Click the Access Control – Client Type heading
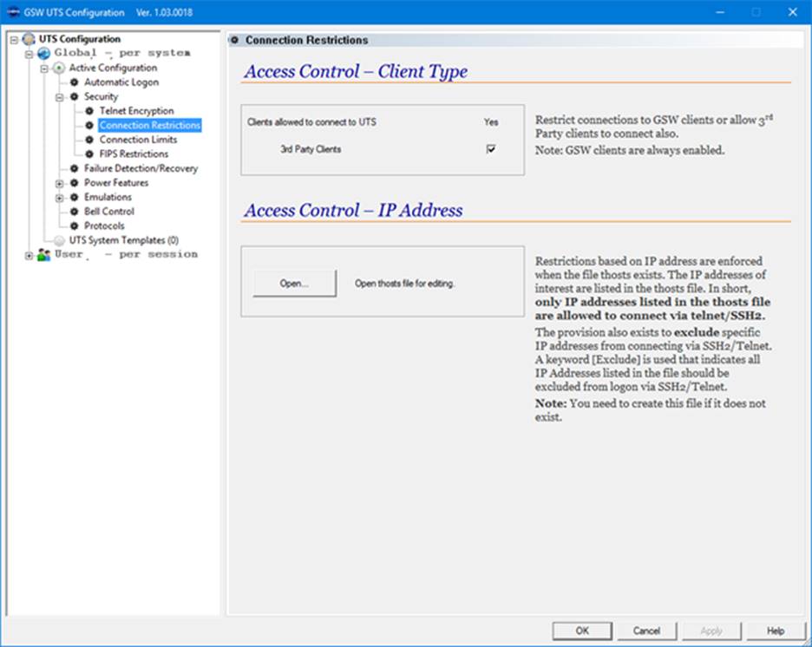The width and height of the screenshot is (812, 647). pyautogui.click(x=356, y=71)
